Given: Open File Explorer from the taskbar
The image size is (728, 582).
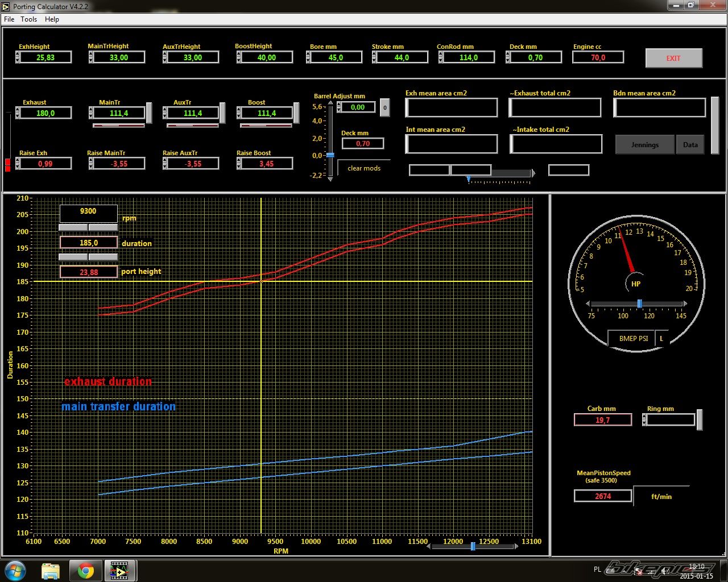Looking at the screenshot, I should pos(51,570).
